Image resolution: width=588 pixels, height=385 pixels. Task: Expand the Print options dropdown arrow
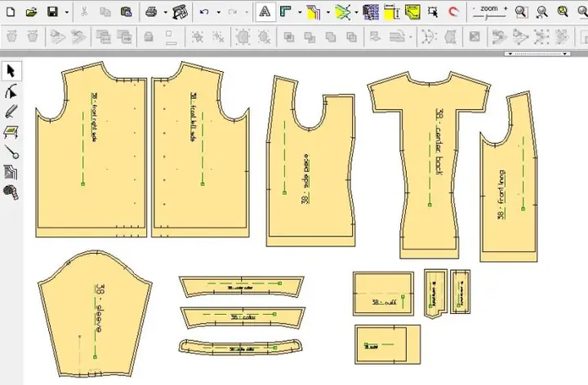coord(165,12)
